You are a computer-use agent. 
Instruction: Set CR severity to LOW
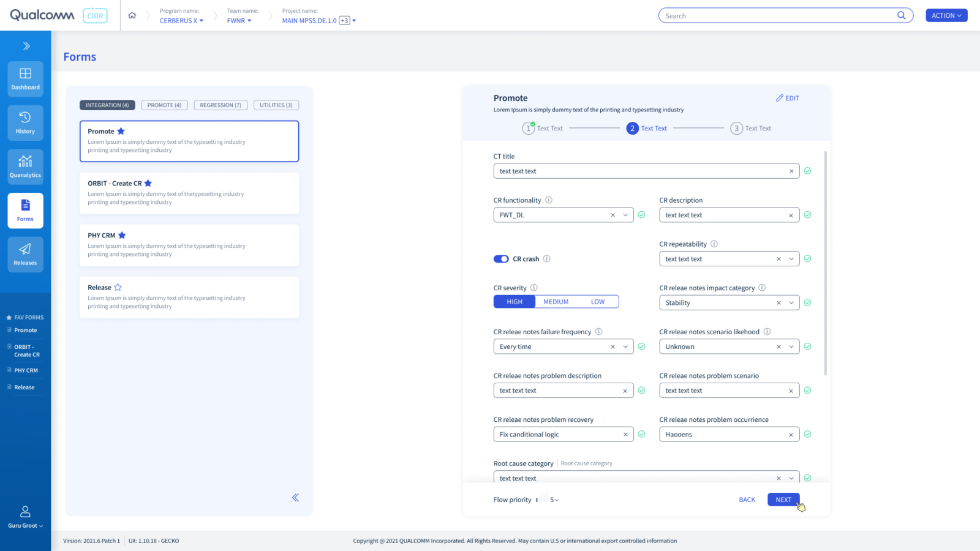tap(598, 302)
